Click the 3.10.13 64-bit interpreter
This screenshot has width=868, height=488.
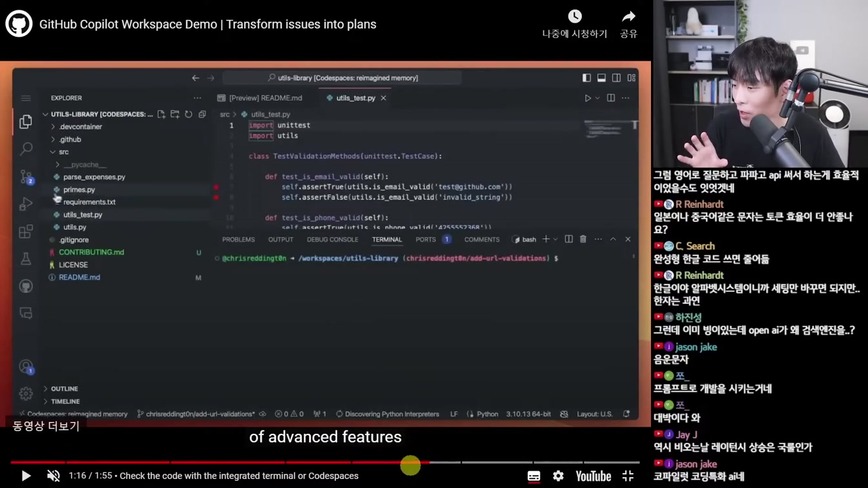(x=528, y=414)
